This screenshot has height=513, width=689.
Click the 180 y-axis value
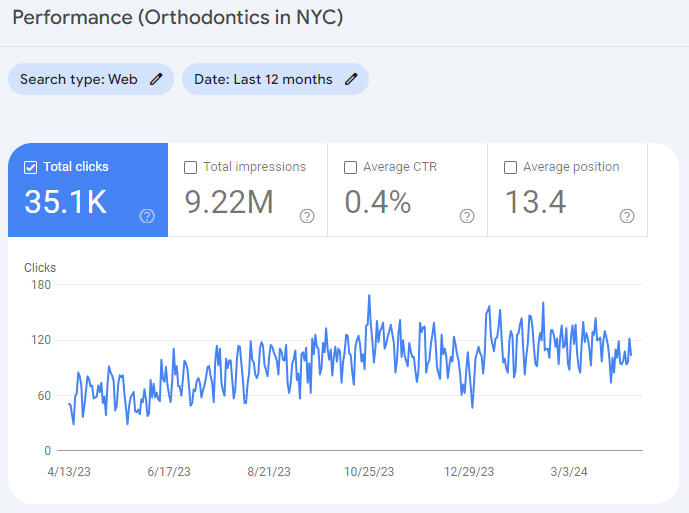[x=41, y=285]
